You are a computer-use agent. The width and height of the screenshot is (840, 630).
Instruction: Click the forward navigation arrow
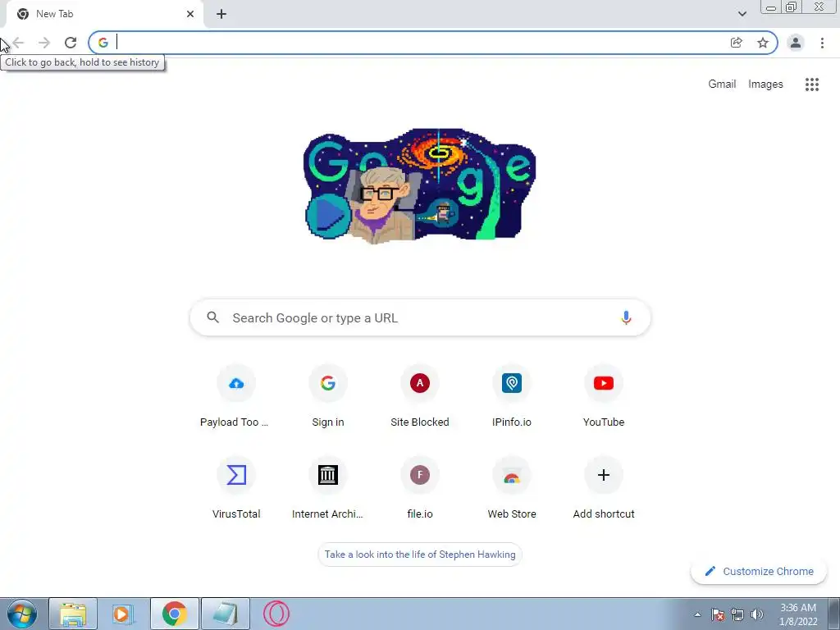pyautogui.click(x=44, y=43)
